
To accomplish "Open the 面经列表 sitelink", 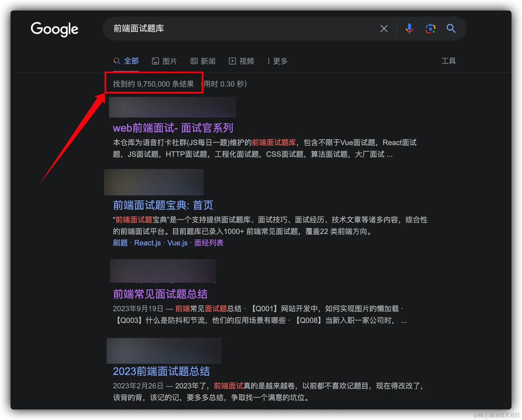I will point(209,243).
